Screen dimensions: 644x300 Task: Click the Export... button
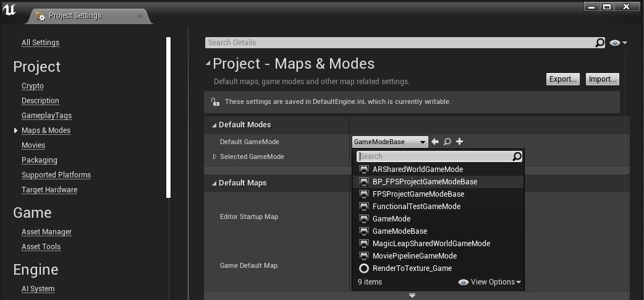coord(562,79)
